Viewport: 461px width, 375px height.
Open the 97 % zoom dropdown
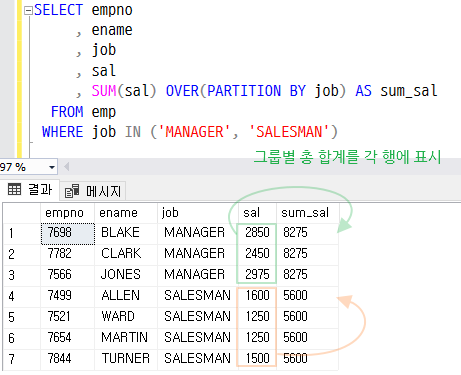click(x=52, y=167)
